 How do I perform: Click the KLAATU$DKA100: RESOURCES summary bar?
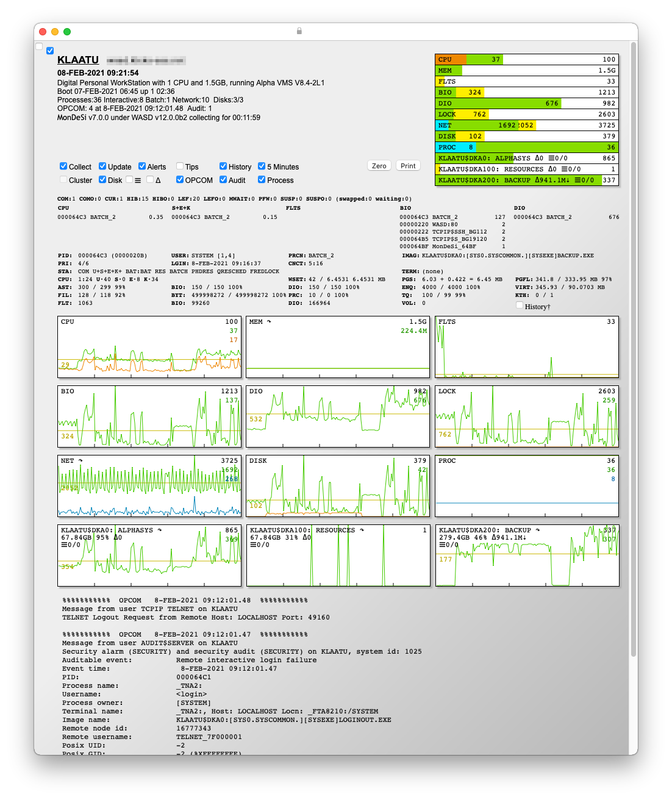pos(527,170)
